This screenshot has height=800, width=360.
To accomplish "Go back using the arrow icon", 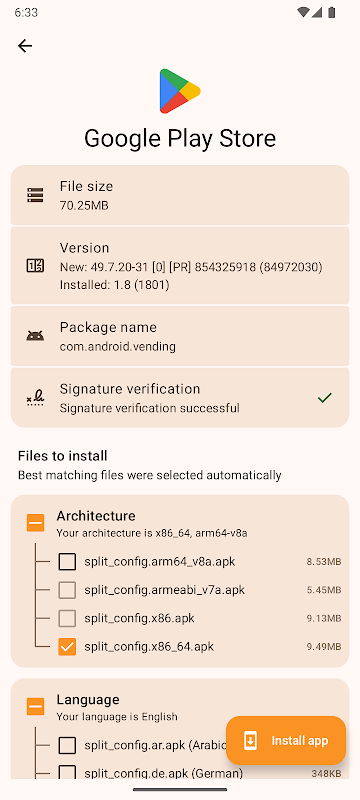I will point(24,46).
